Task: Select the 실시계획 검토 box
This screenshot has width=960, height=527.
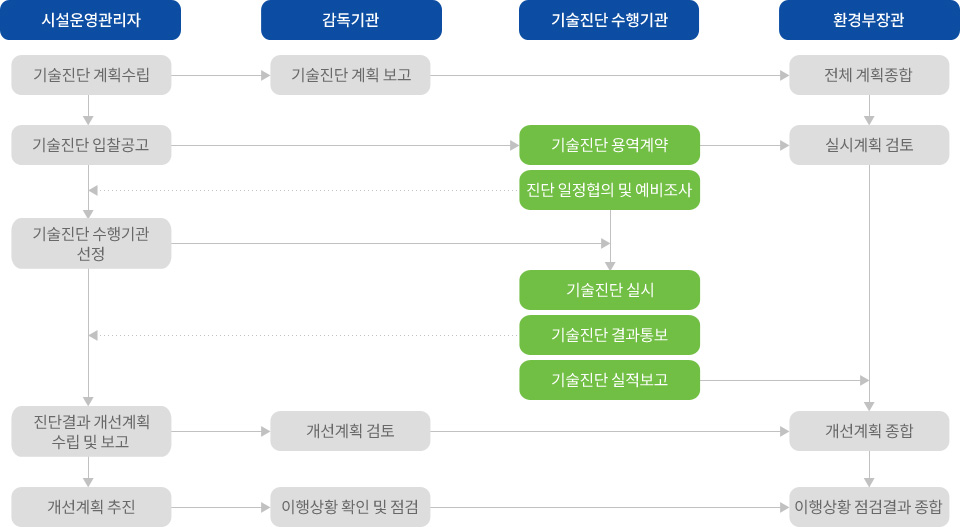Action: click(x=869, y=145)
